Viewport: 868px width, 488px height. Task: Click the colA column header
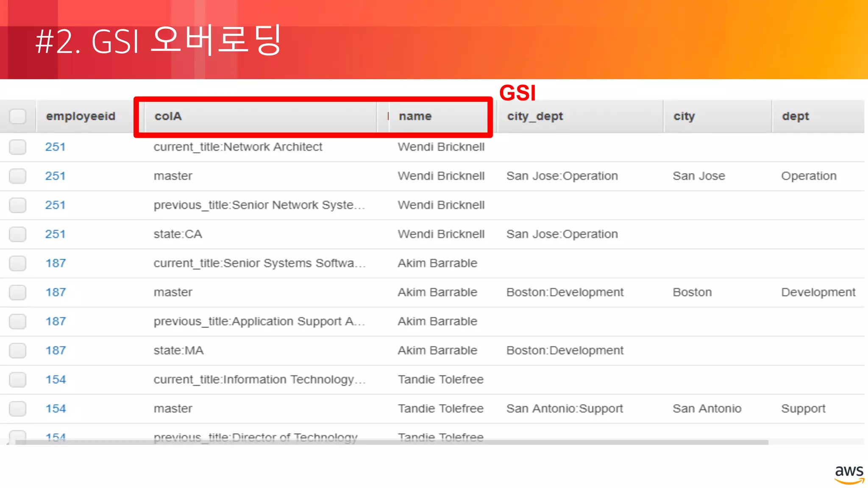tap(168, 116)
